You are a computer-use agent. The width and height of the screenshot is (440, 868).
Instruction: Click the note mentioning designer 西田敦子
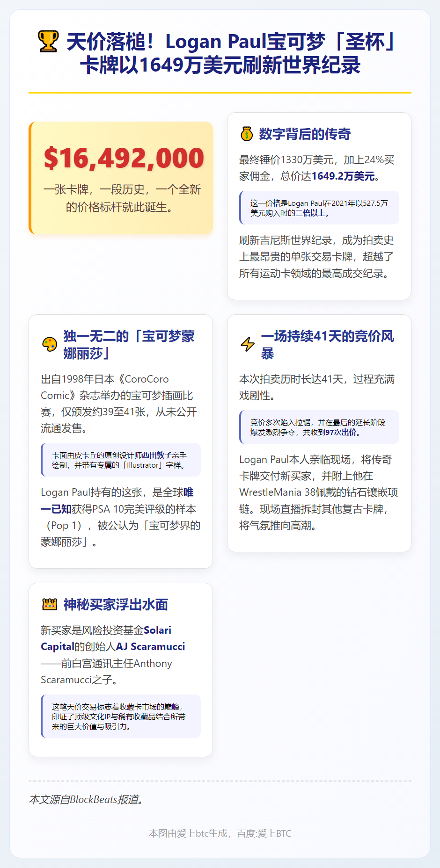(121, 460)
